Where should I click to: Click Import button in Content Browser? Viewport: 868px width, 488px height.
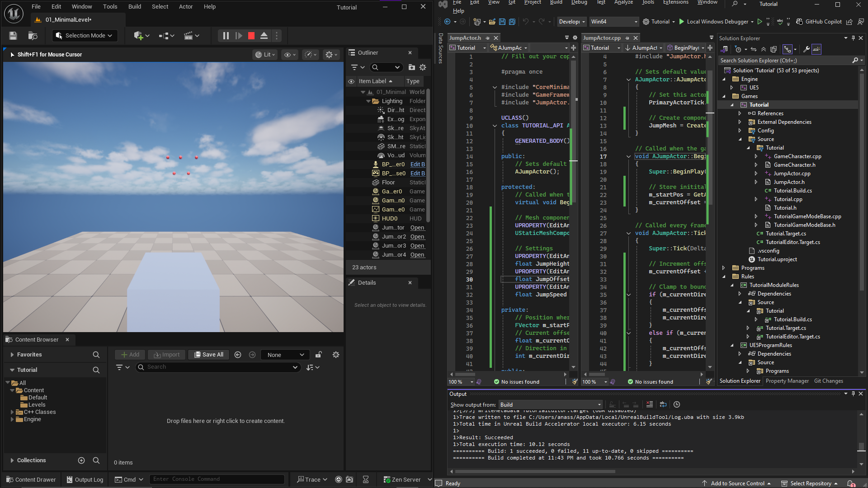[x=167, y=355]
